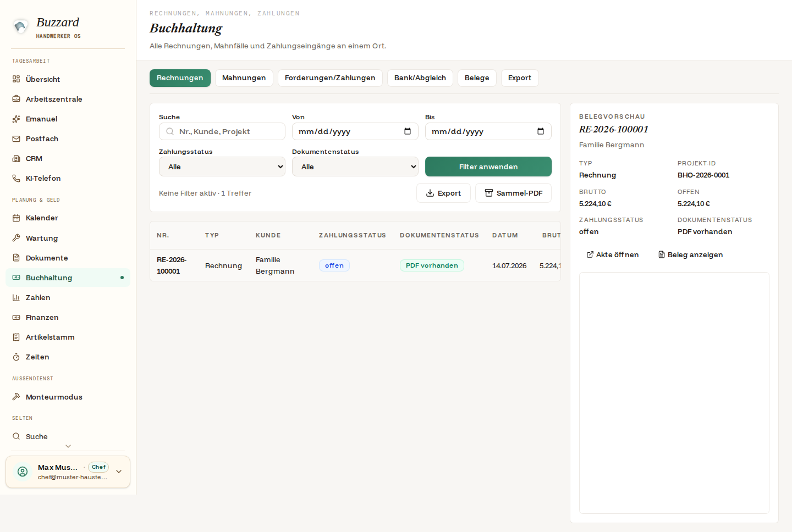Switch to the Mahnungen tab
Viewport: 792px width, 532px height.
(244, 78)
